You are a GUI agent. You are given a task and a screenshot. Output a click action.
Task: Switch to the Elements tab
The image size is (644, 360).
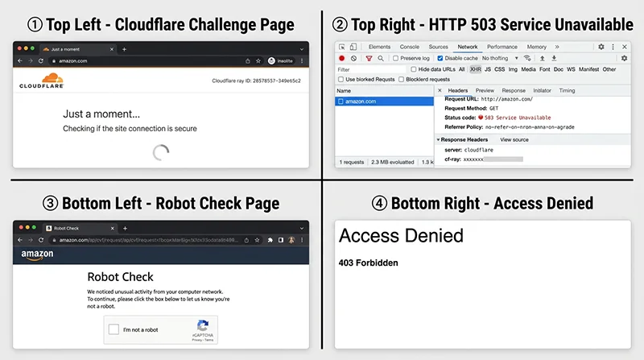point(379,47)
